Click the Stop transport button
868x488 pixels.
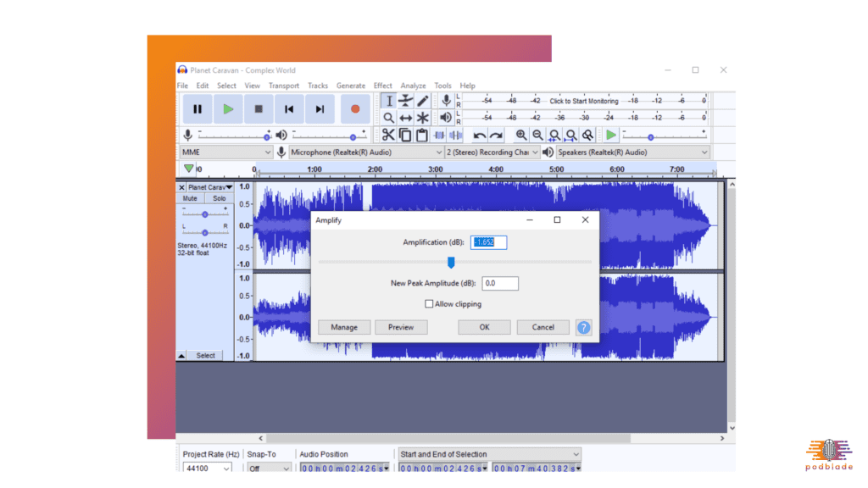258,109
